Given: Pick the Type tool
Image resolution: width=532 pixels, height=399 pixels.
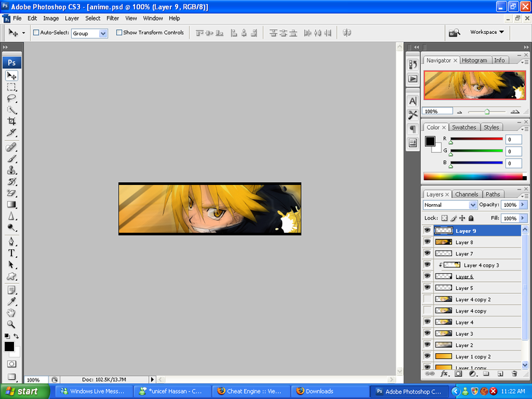Looking at the screenshot, I should pyautogui.click(x=12, y=253).
